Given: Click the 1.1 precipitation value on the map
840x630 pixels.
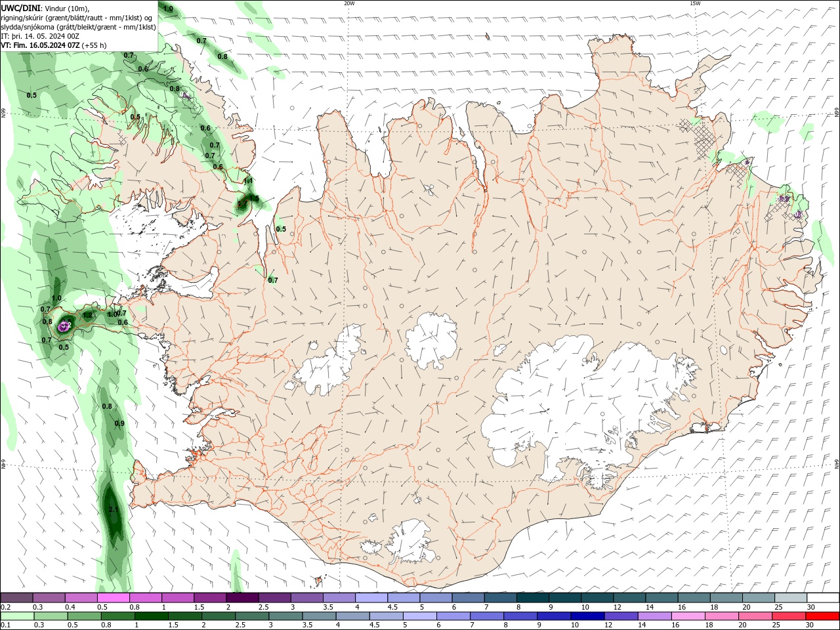Looking at the screenshot, I should click(x=249, y=180).
